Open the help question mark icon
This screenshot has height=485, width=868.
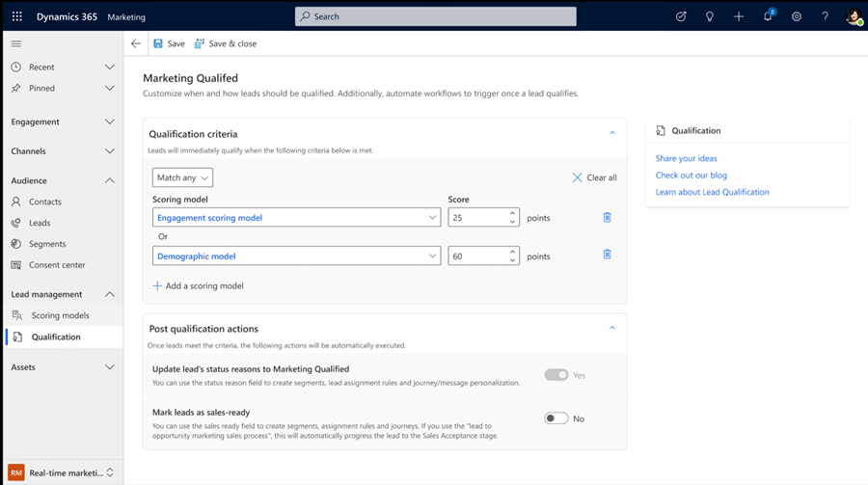click(x=825, y=16)
